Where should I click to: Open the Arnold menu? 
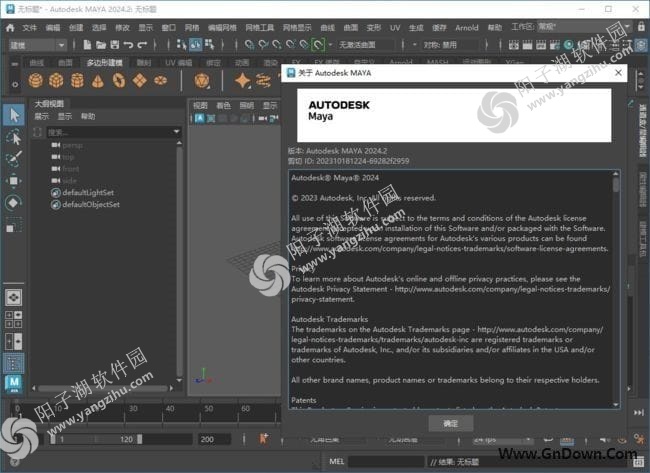click(x=467, y=28)
